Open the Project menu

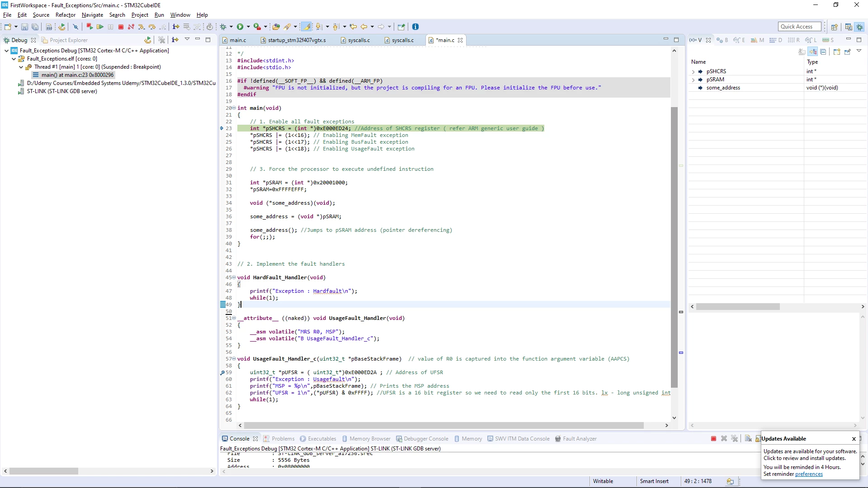[x=140, y=15]
